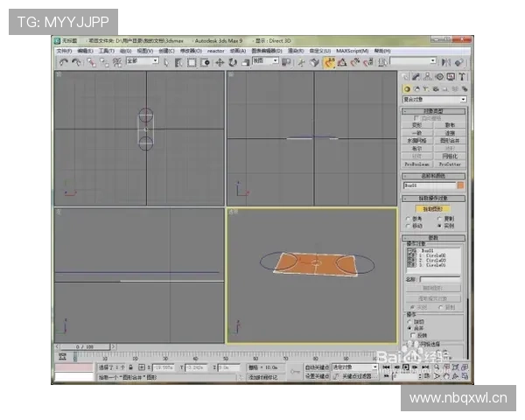Open the 修改器(O) menu

pyautogui.click(x=191, y=51)
